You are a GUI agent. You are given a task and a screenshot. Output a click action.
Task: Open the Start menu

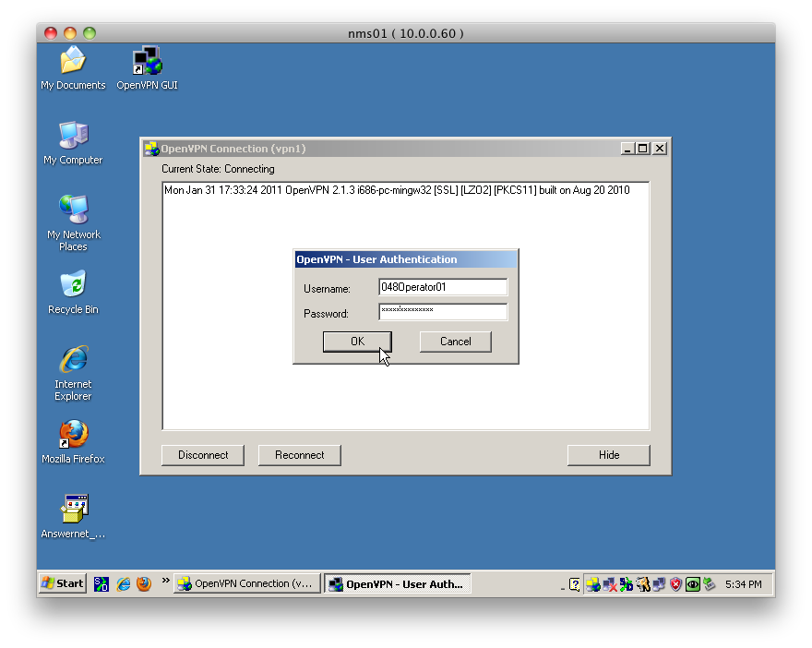[x=63, y=583]
